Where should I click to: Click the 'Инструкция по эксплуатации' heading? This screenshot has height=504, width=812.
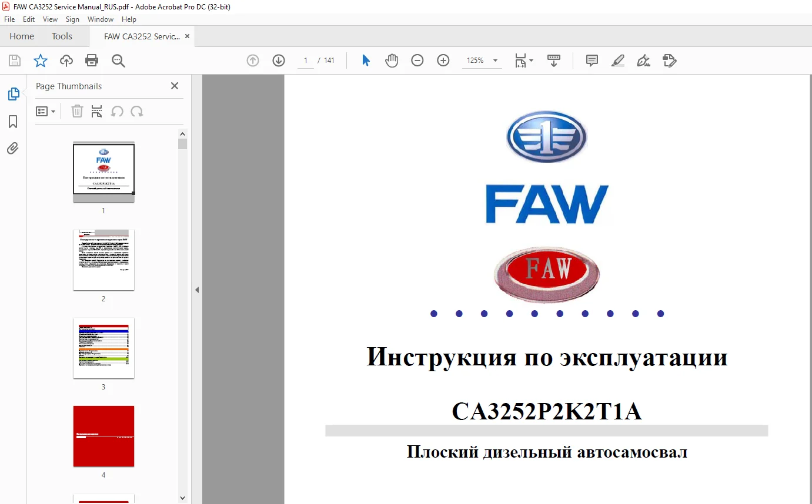click(547, 358)
